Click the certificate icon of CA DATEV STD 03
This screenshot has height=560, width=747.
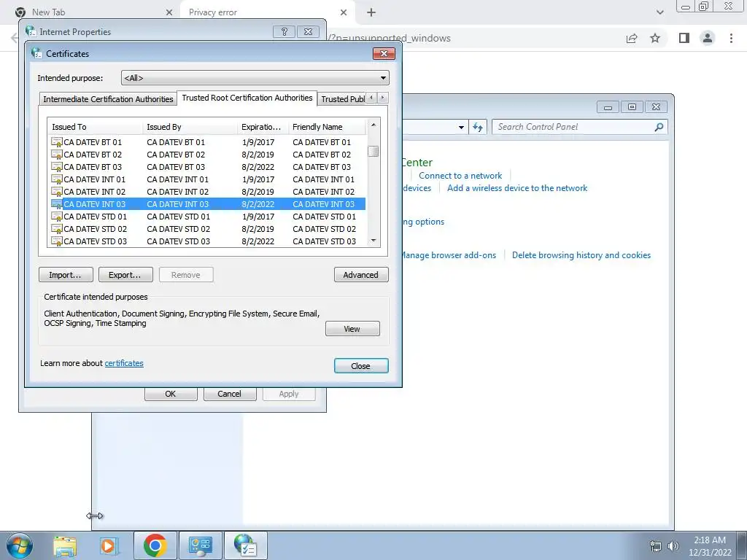(x=57, y=241)
